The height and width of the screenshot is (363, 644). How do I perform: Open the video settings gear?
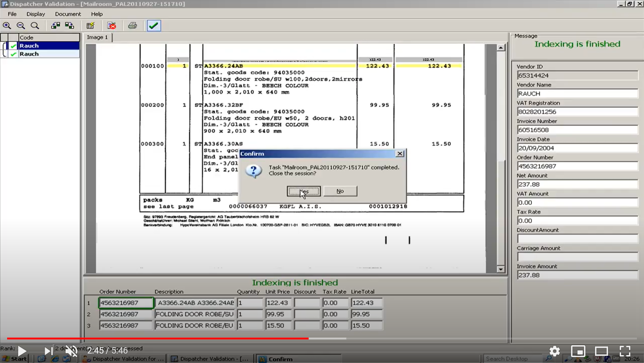click(x=554, y=351)
